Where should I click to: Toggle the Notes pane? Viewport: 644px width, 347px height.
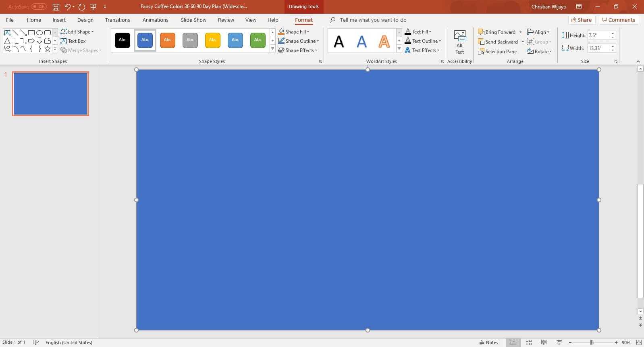tap(489, 342)
